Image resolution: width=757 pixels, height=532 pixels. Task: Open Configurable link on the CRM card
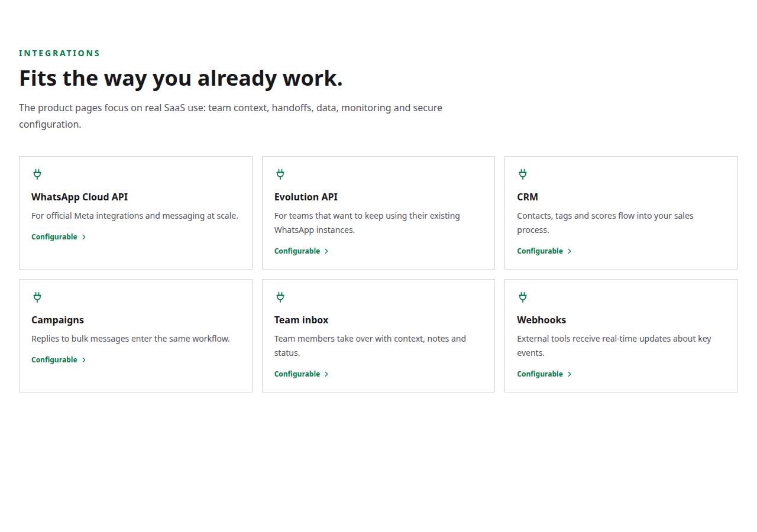coord(545,251)
